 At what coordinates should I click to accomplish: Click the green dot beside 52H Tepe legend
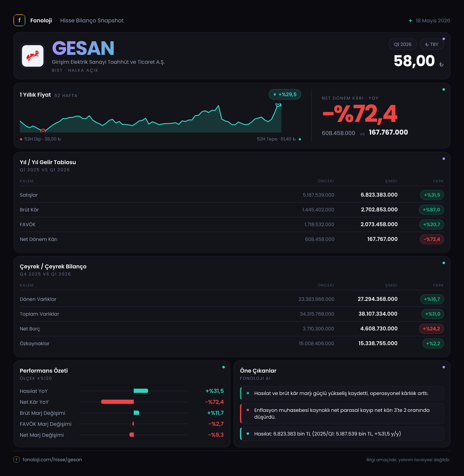[300, 139]
